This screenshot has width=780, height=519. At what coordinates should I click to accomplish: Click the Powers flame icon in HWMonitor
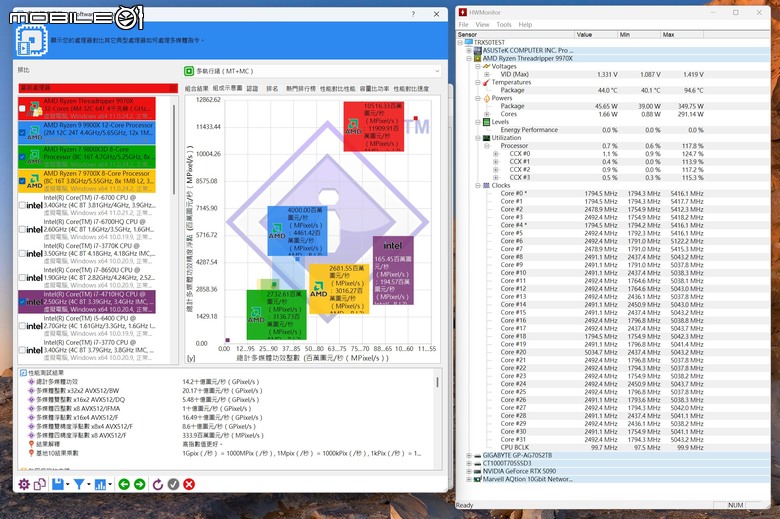(x=487, y=98)
